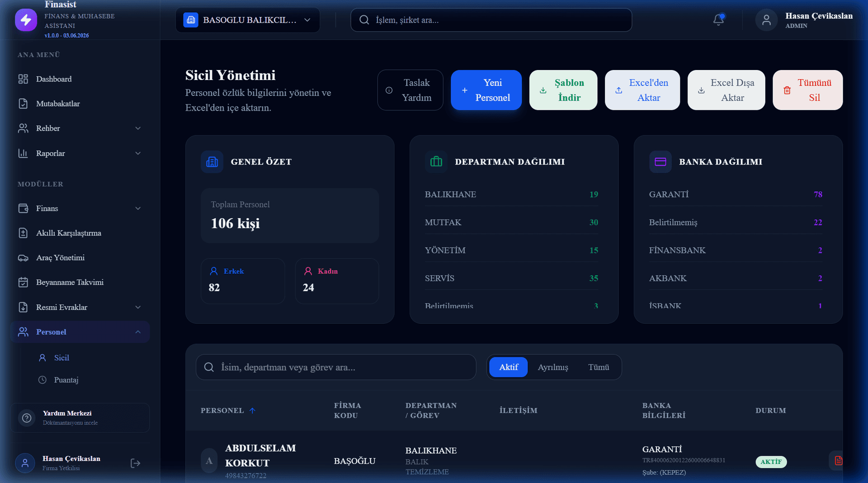The height and width of the screenshot is (483, 868).
Task: Click the BANKA BİLGİLERİ column header
Action: [664, 410]
